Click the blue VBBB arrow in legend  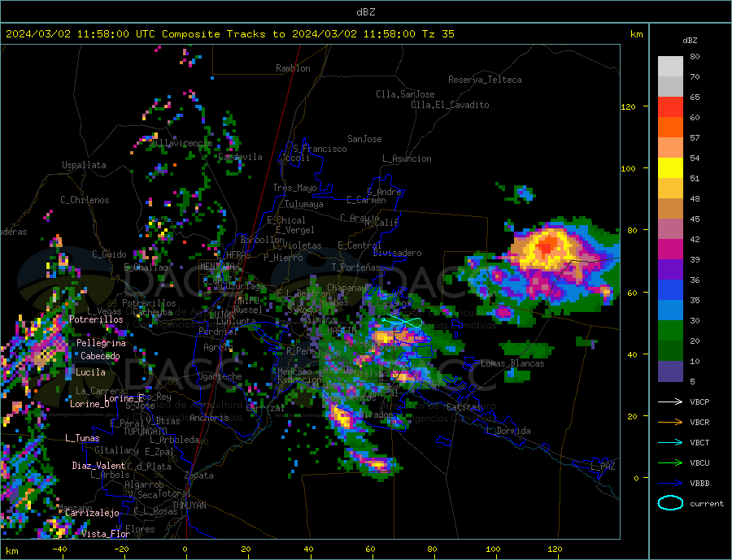670,484
